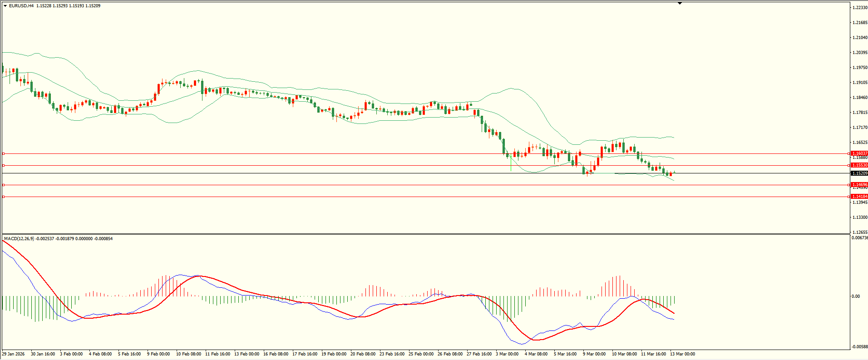Select the 1.14184 horizontal line left handle
The image size is (868, 360).
click(x=4, y=197)
